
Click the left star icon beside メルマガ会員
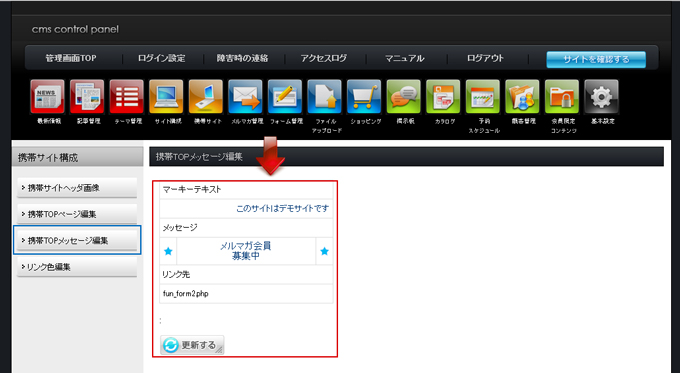pos(168,251)
